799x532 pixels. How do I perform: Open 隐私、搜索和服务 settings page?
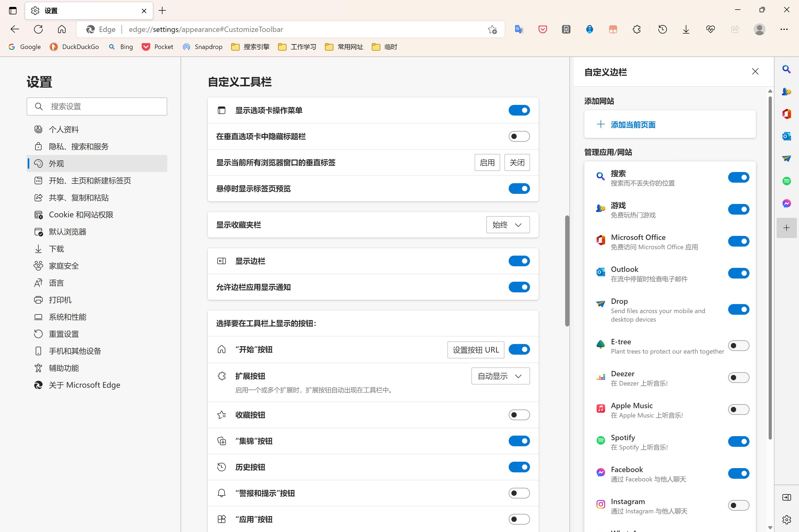78,146
